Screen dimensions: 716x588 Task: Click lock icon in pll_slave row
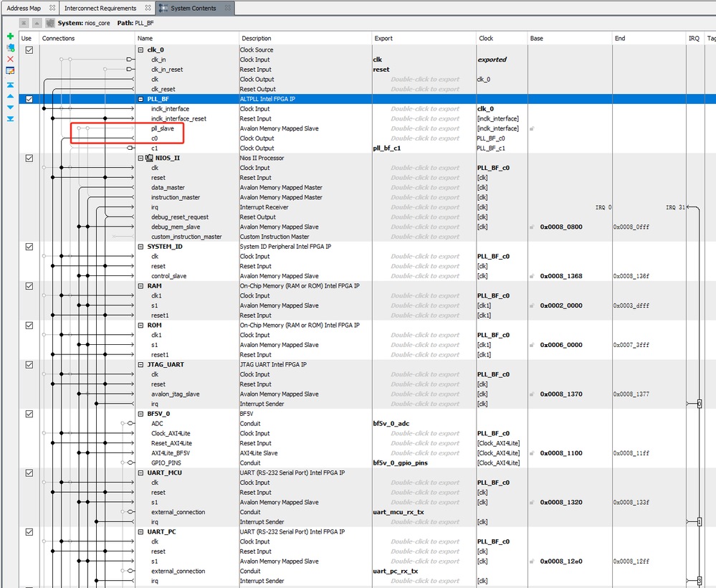tap(532, 129)
